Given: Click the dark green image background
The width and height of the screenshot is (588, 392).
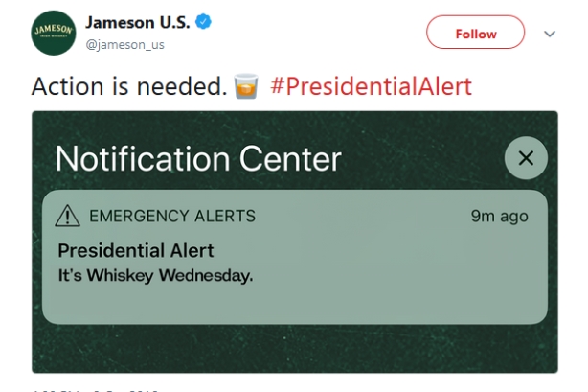Looking at the screenshot, I should tap(295, 349).
